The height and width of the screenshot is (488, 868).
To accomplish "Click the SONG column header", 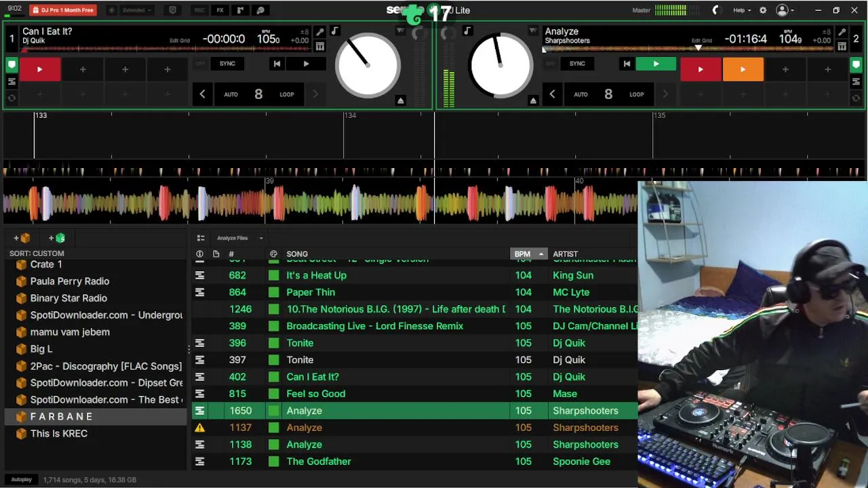I will click(x=297, y=254).
